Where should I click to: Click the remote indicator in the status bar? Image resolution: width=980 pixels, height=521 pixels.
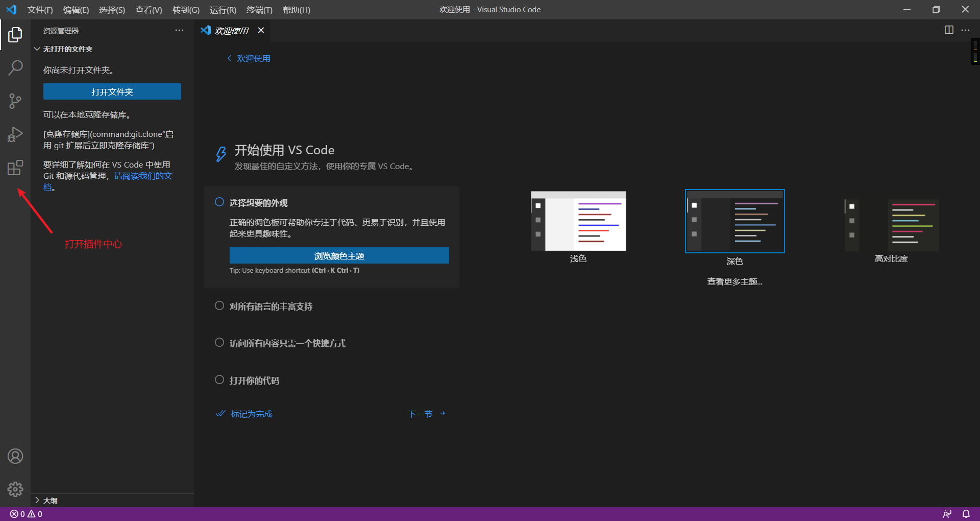(947, 514)
